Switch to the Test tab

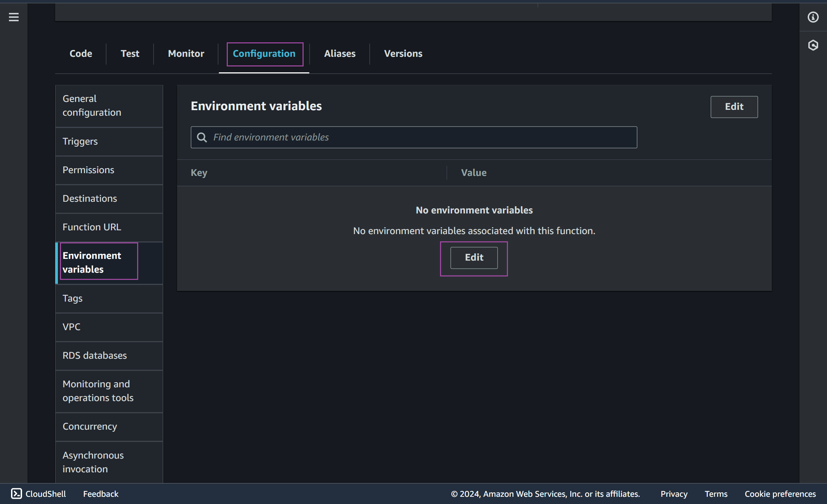[x=130, y=53]
